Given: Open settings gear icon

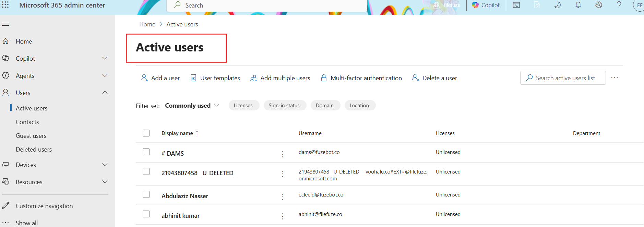Looking at the screenshot, I should pyautogui.click(x=599, y=5).
